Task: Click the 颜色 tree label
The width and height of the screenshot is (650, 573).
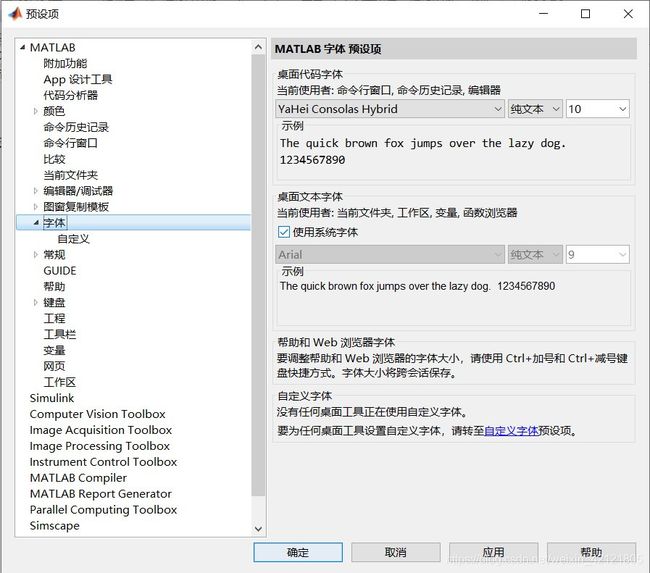Action: click(54, 111)
